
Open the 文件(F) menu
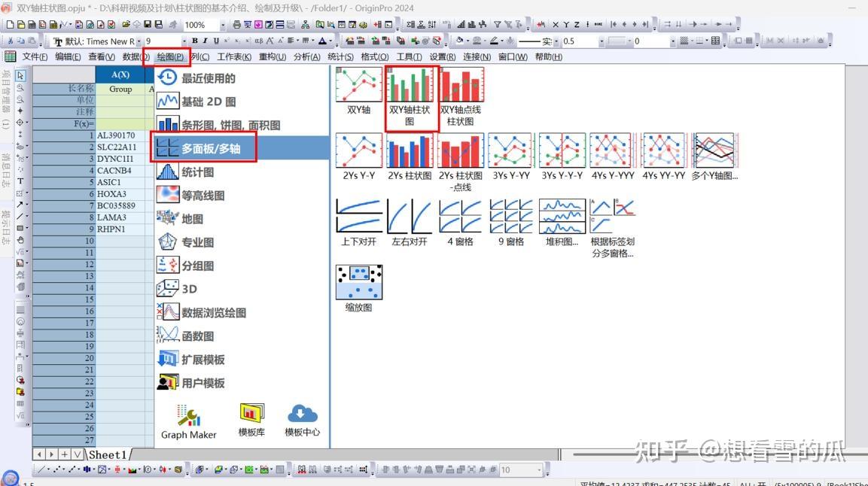pyautogui.click(x=35, y=57)
